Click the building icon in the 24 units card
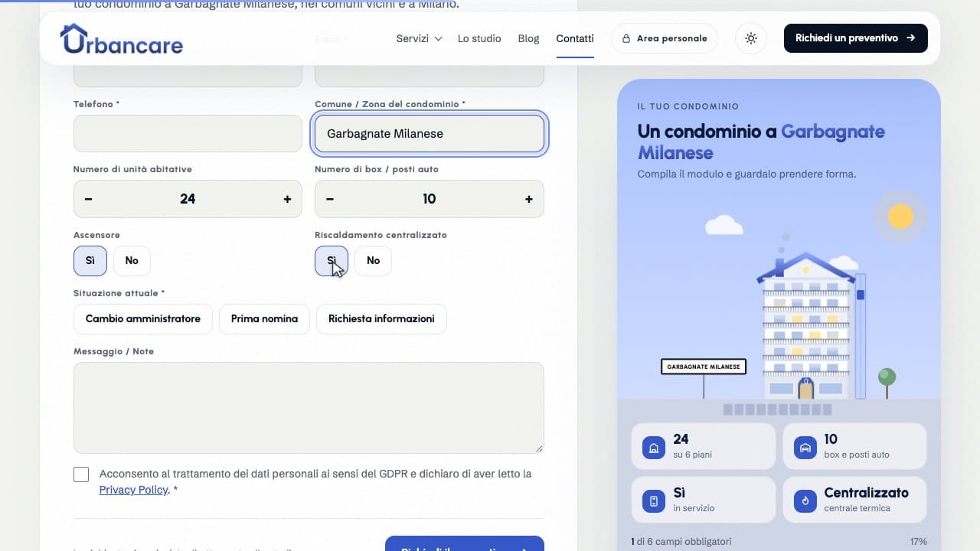The height and width of the screenshot is (551, 980). (654, 447)
